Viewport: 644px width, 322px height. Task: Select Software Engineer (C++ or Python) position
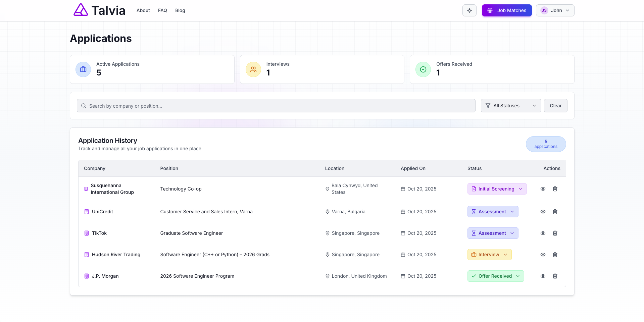215,255
